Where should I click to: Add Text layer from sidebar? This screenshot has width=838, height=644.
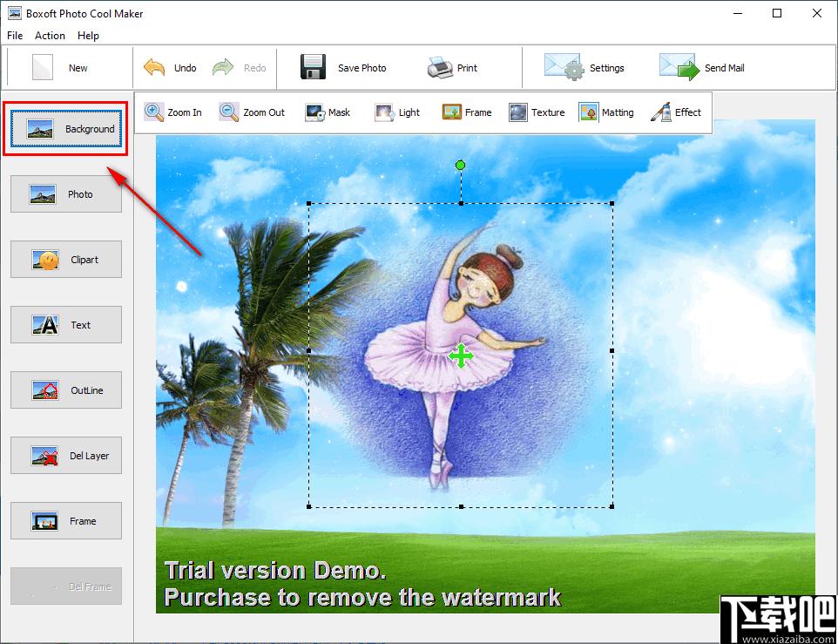65,324
